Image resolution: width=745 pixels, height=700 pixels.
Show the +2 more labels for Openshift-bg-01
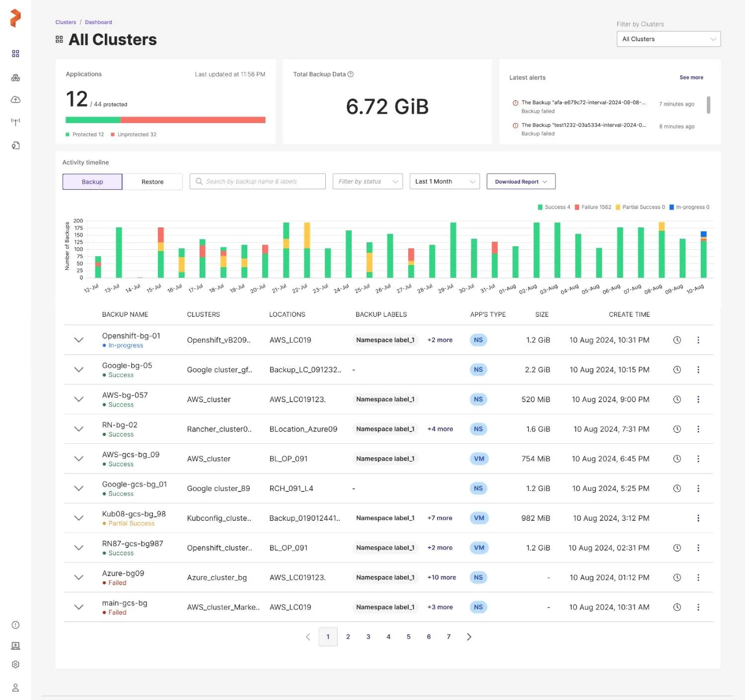click(x=440, y=340)
